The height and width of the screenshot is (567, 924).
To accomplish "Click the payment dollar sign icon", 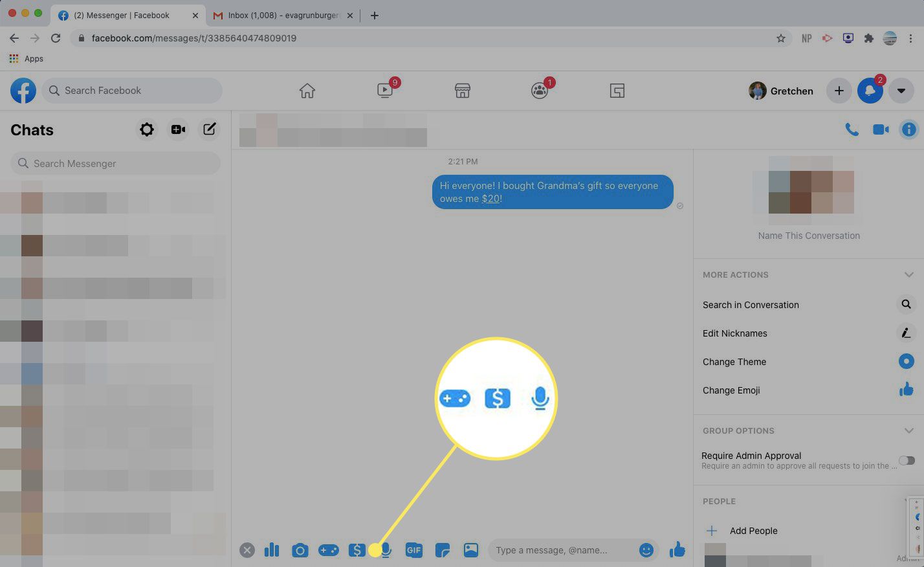I will 357,550.
